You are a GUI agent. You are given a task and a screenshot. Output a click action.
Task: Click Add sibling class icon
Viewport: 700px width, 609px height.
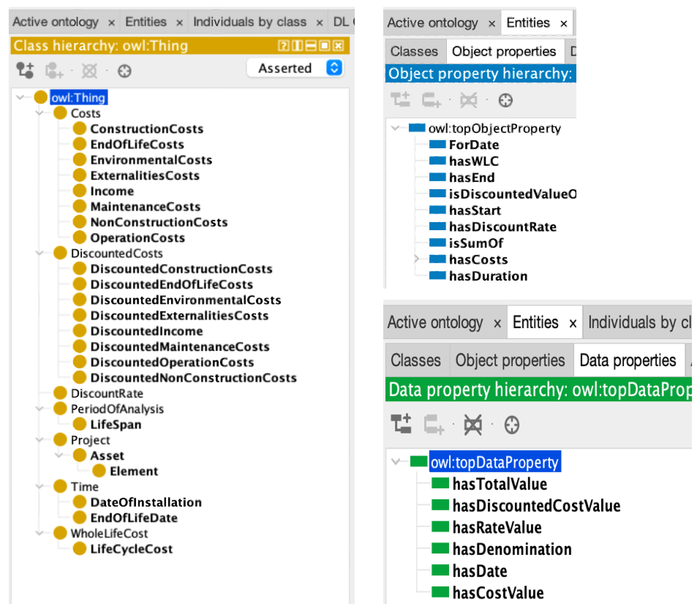(54, 70)
